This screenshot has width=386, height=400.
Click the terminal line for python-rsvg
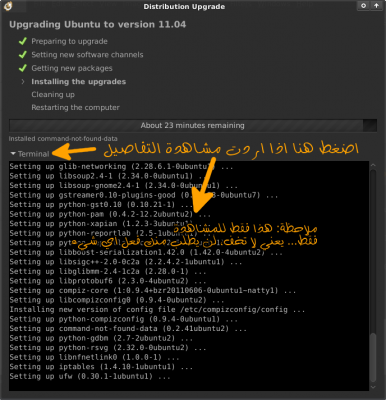pyautogui.click(x=108, y=348)
